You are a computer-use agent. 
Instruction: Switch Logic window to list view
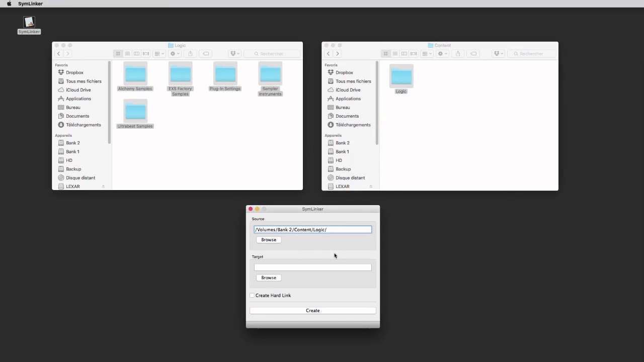point(127,54)
